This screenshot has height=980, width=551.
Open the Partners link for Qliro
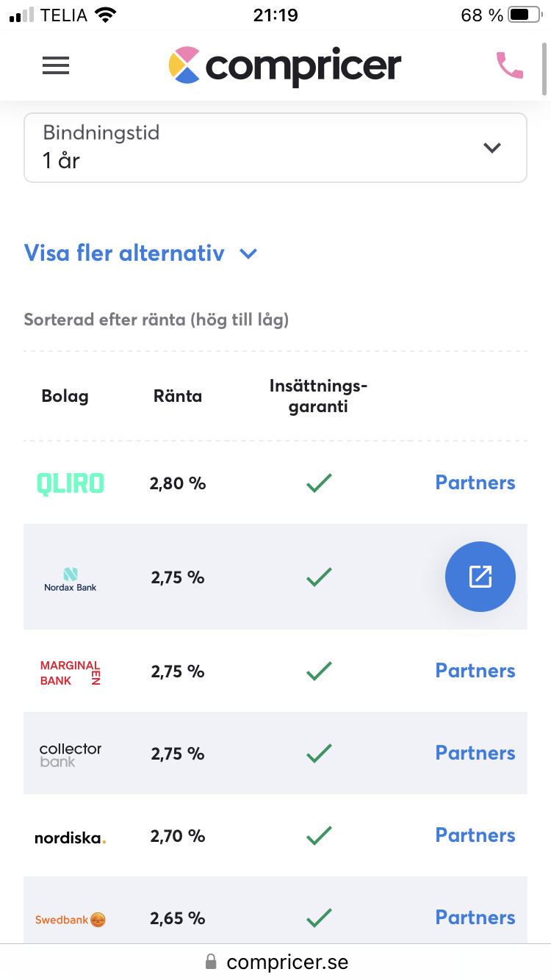pos(475,483)
